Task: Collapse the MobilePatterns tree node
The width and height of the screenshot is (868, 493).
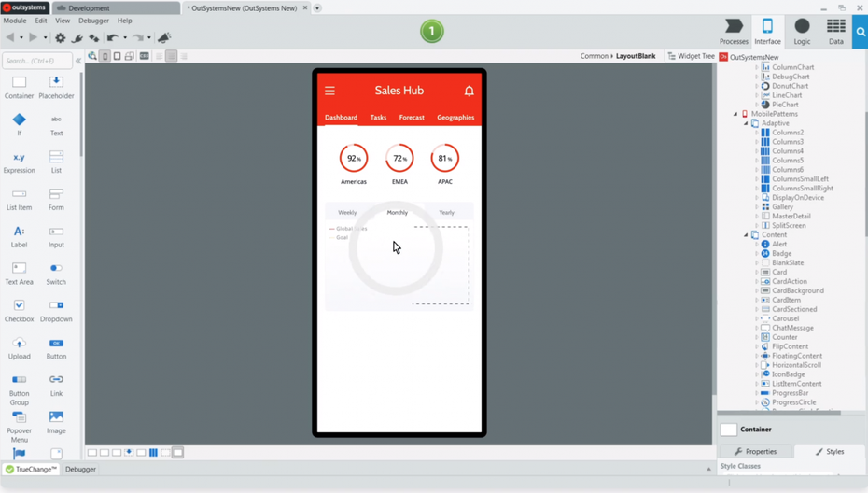Action: [735, 114]
